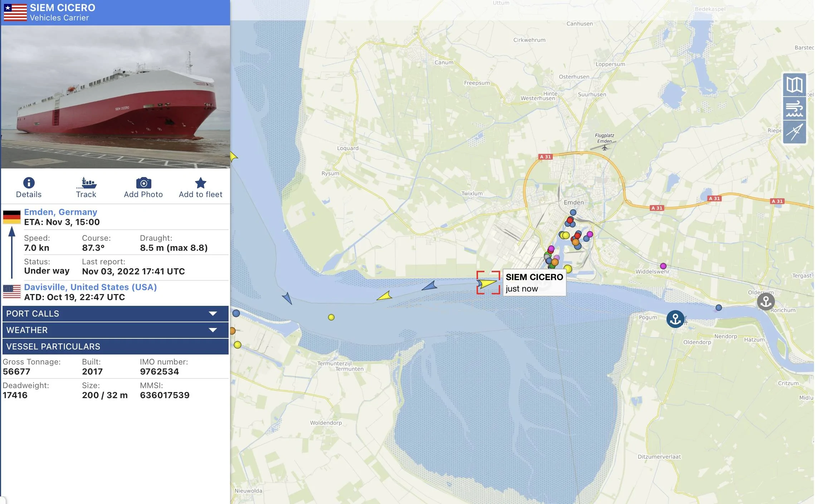This screenshot has width=815, height=504.
Task: Click small yellow dot vessel in estuary
Action: tap(331, 317)
